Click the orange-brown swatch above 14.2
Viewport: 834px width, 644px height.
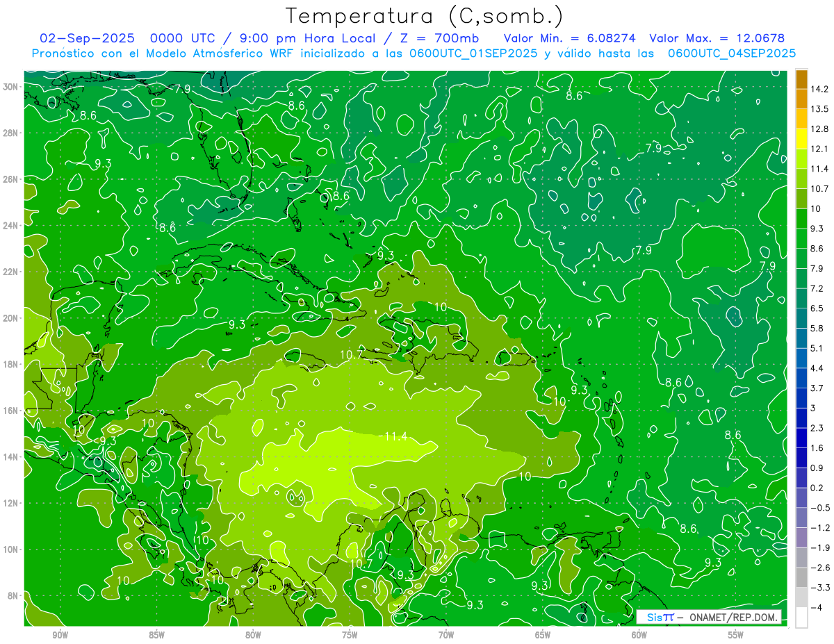coord(801,79)
